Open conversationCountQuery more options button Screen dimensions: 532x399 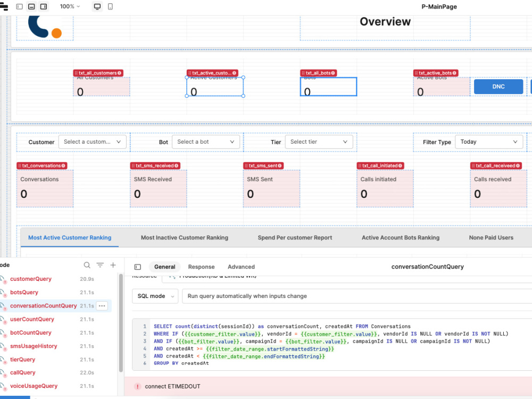[x=102, y=306]
